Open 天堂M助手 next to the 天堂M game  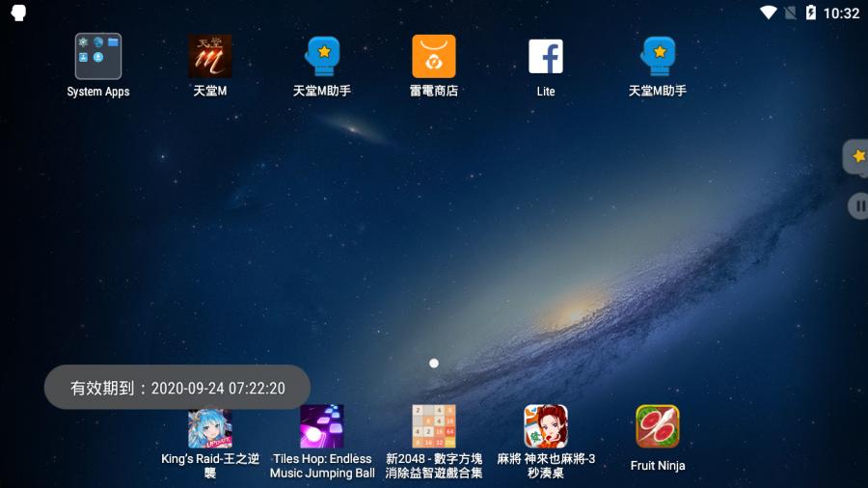[321, 57]
